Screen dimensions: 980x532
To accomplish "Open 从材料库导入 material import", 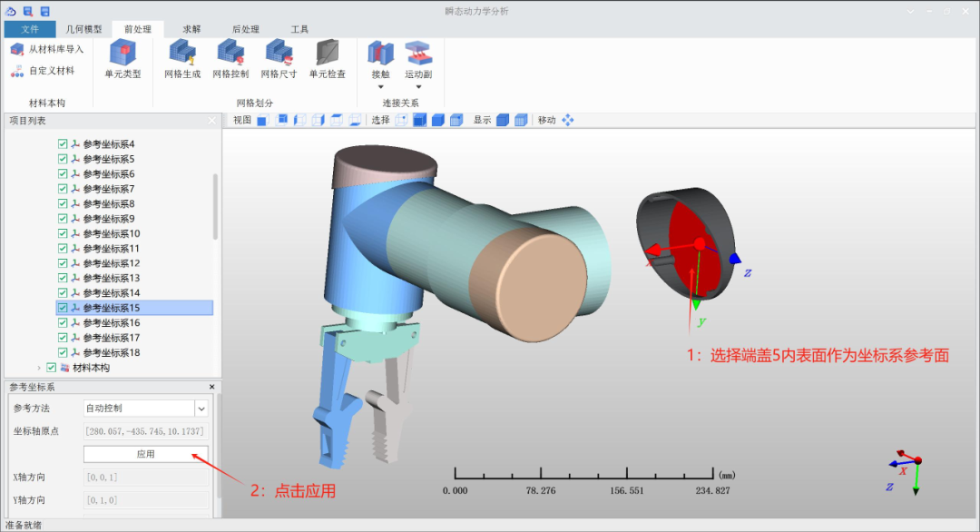I will (x=47, y=49).
